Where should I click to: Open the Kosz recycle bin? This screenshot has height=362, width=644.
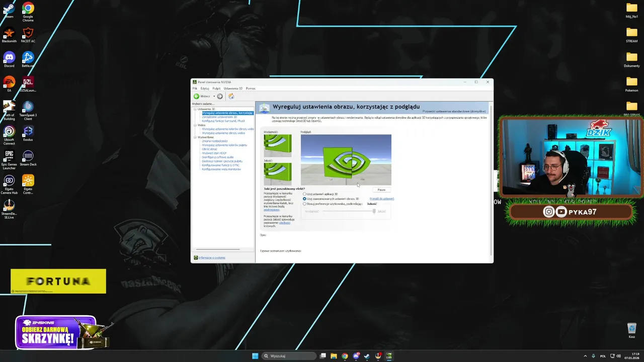click(x=632, y=330)
